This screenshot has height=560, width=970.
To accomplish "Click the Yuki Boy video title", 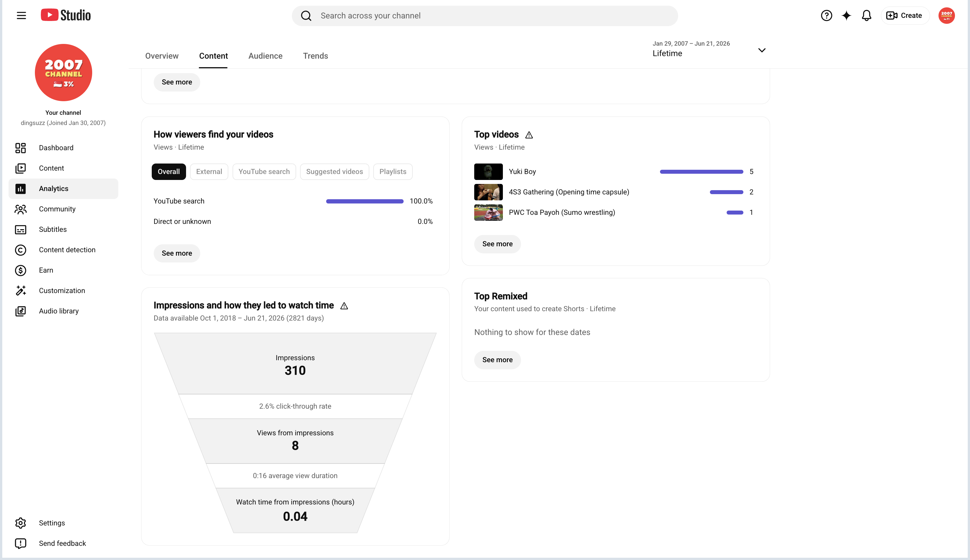I will pyautogui.click(x=522, y=171).
